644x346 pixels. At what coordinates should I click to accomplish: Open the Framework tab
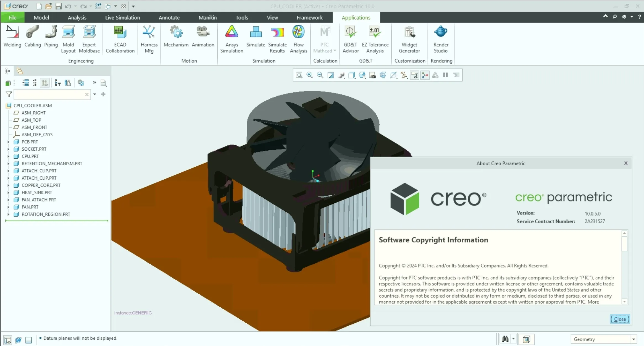point(309,17)
